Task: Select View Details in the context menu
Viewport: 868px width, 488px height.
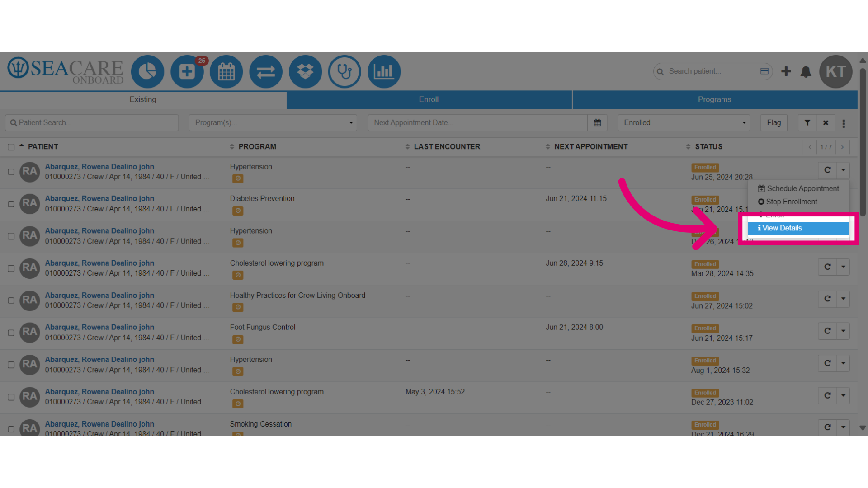Action: tap(798, 228)
